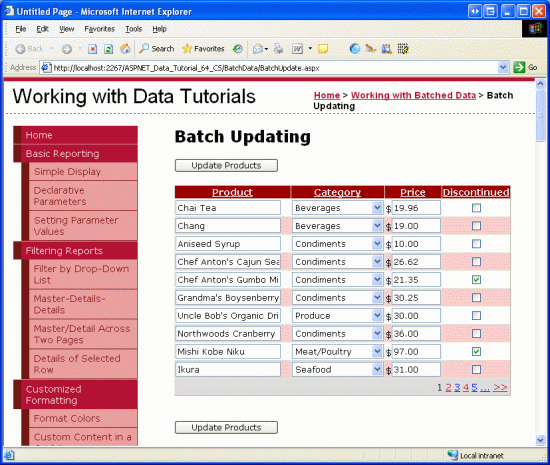This screenshot has width=550, height=465.
Task: Click the price field showing 97.00
Action: (x=416, y=351)
